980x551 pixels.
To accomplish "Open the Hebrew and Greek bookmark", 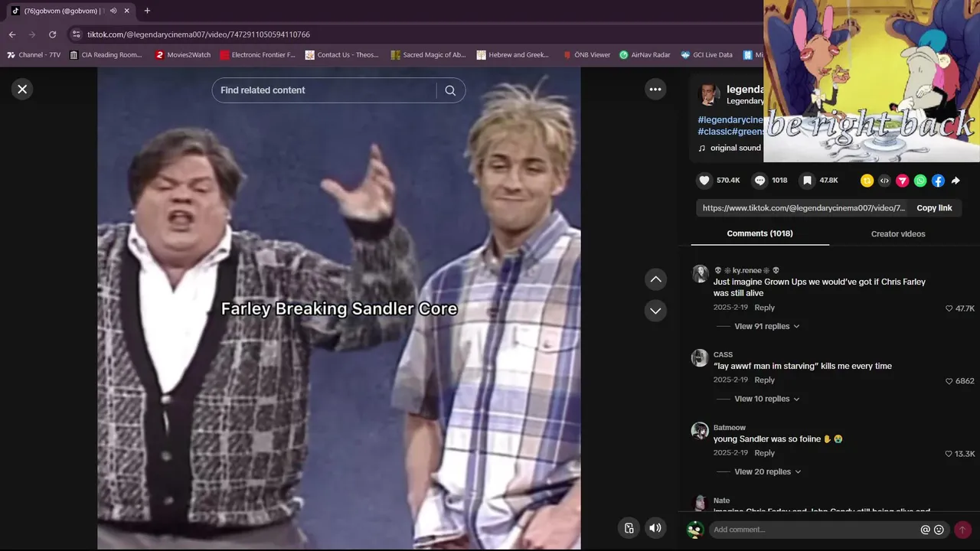I will click(513, 55).
